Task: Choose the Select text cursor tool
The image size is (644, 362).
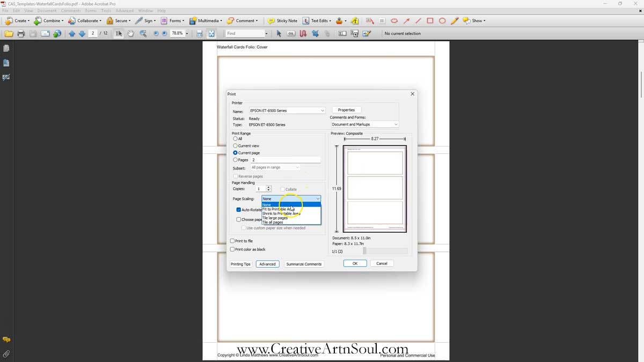Action: point(119,33)
